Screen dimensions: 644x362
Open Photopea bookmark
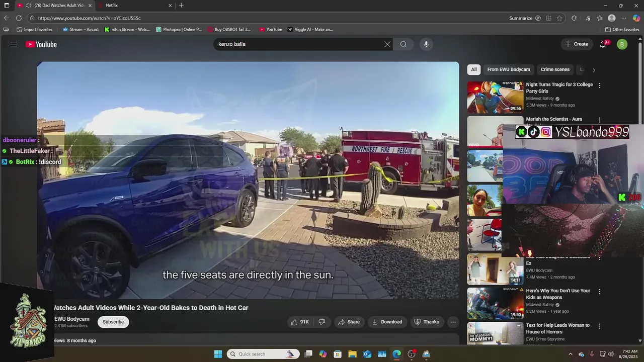pyautogui.click(x=179, y=29)
